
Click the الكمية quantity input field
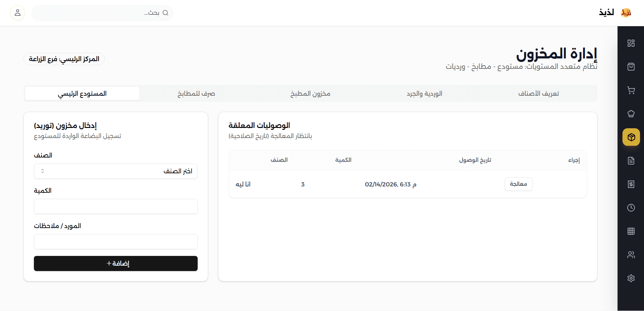pos(116,207)
